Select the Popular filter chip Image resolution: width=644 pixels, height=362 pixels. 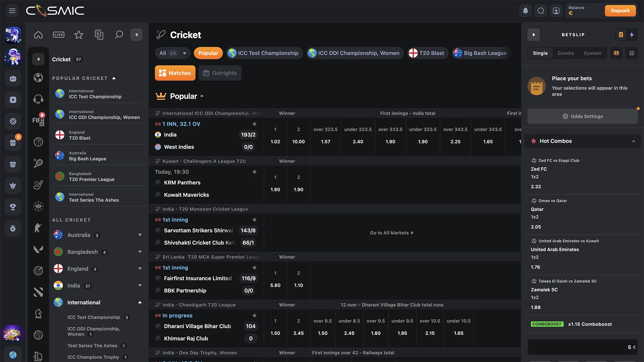click(x=208, y=53)
